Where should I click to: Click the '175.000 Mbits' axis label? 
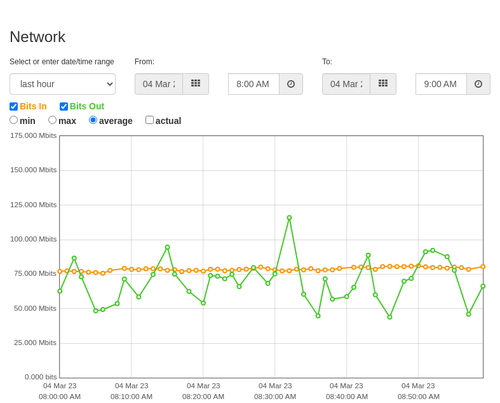[x=33, y=135]
